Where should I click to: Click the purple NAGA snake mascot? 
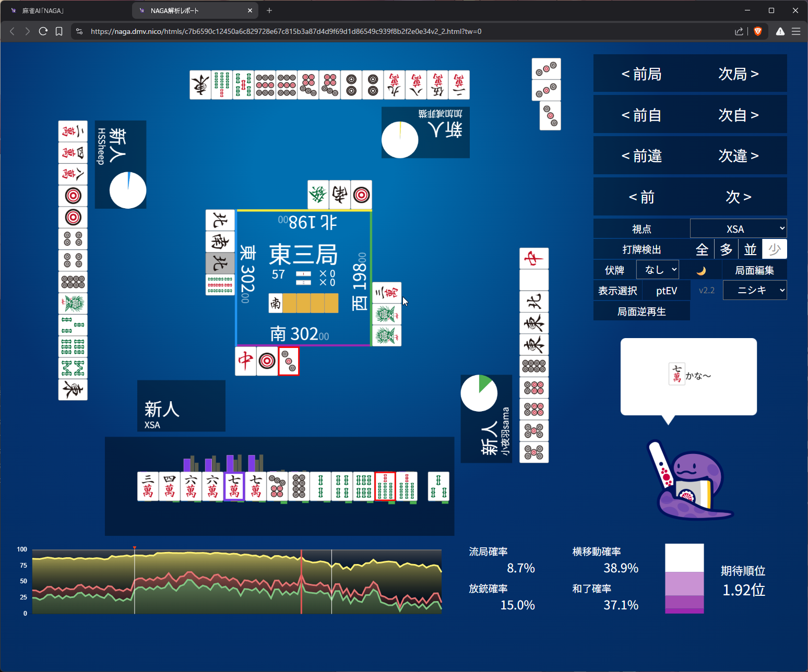[690, 483]
